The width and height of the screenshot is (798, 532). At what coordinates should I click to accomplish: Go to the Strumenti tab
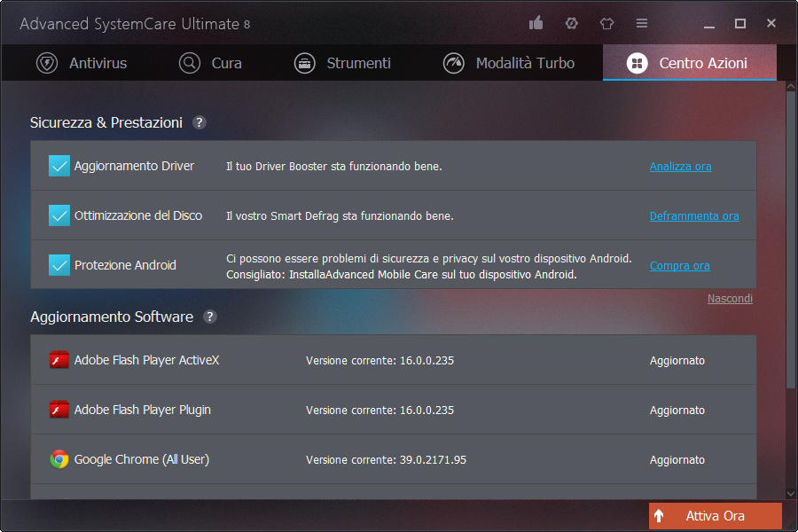click(342, 63)
